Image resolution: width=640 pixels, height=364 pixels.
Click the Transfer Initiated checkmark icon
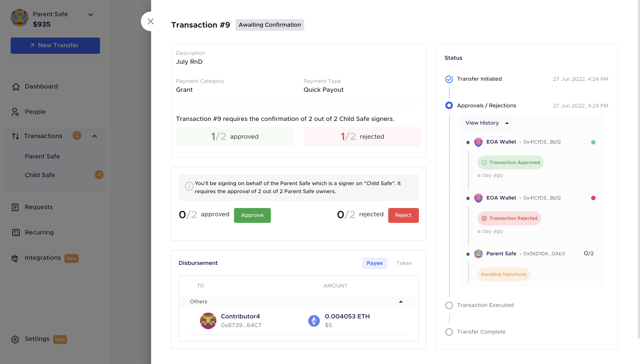point(449,79)
